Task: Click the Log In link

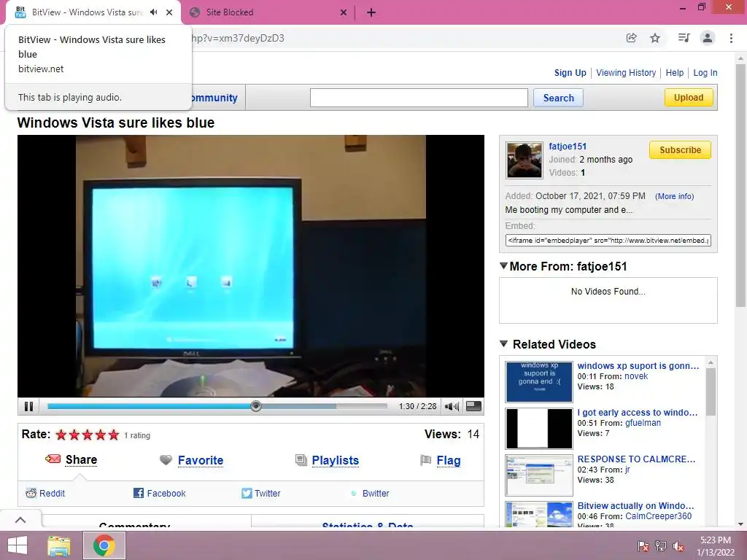Action: click(x=705, y=73)
